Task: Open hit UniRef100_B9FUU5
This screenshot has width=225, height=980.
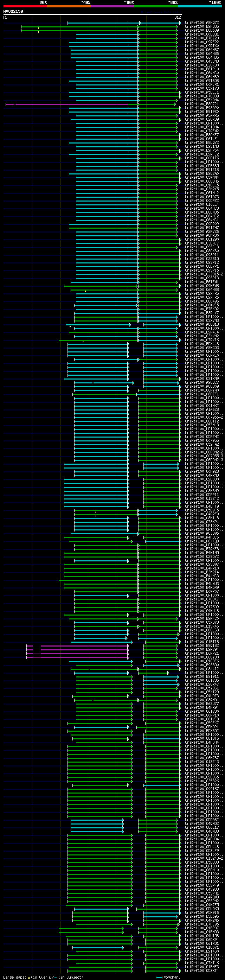Action: click(x=202, y=27)
